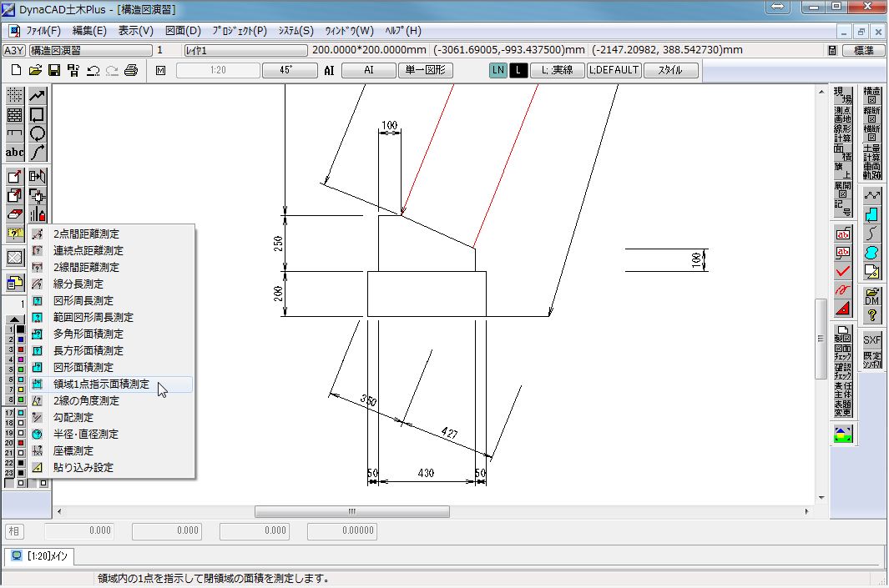Select the rectangle drawing tool
Image resolution: width=889 pixels, height=588 pixels.
38,115
